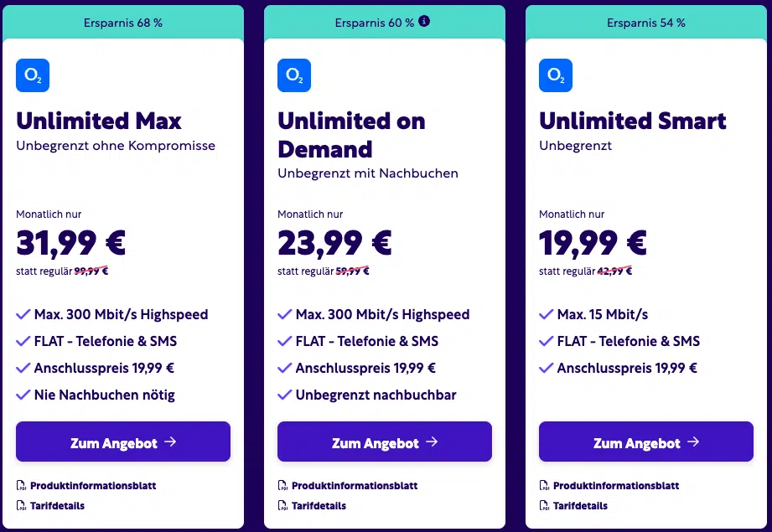Select Zum Angebot for Unlimited on Demand
Screen dimensions: 772x532
385,442
